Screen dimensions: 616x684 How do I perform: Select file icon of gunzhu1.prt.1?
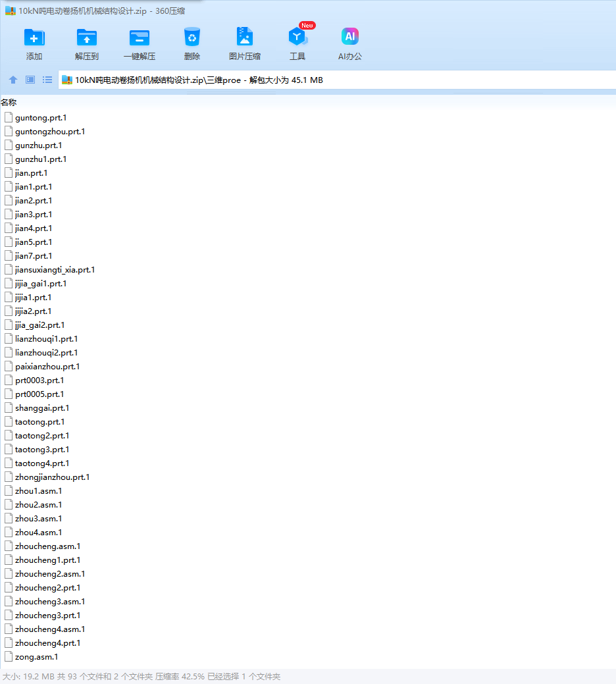coord(9,159)
